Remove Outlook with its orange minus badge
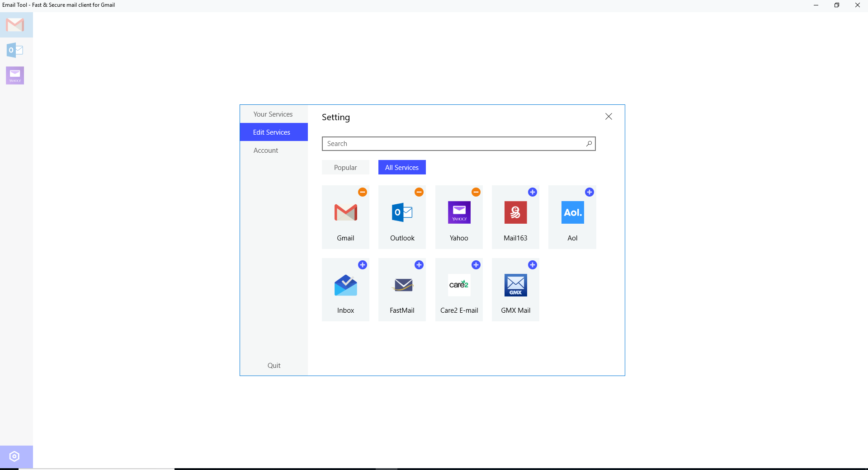868x470 pixels. pos(419,192)
